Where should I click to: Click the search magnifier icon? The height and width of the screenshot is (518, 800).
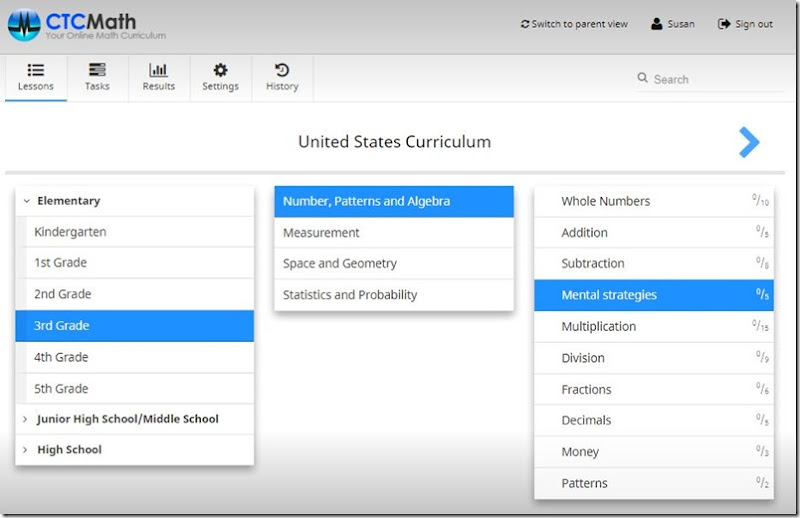point(642,78)
